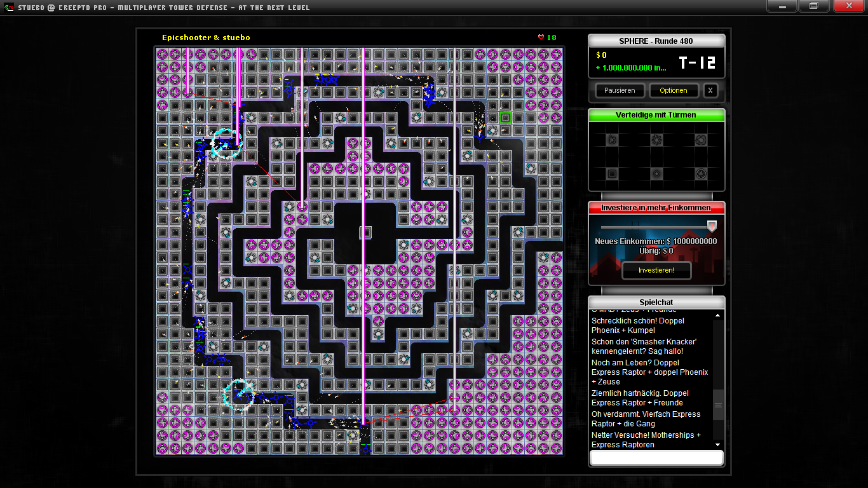Click the chat message input field
Image resolution: width=868 pixels, height=488 pixels.
click(x=656, y=457)
